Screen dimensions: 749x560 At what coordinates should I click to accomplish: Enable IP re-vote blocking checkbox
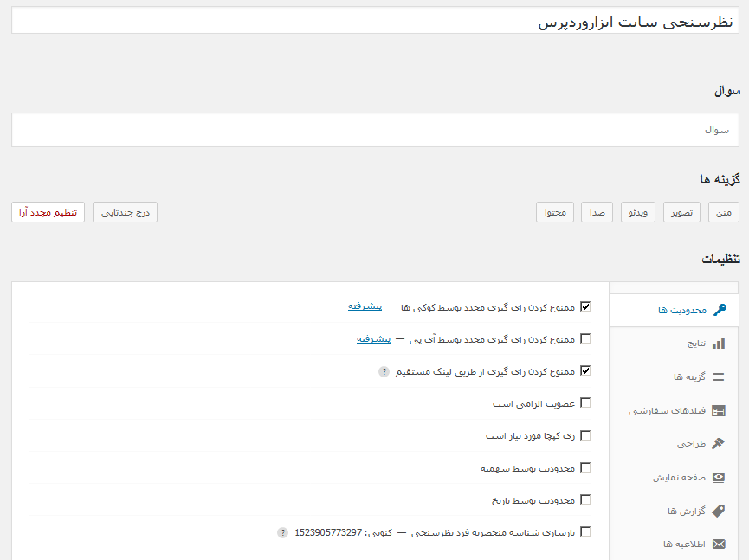coord(585,338)
